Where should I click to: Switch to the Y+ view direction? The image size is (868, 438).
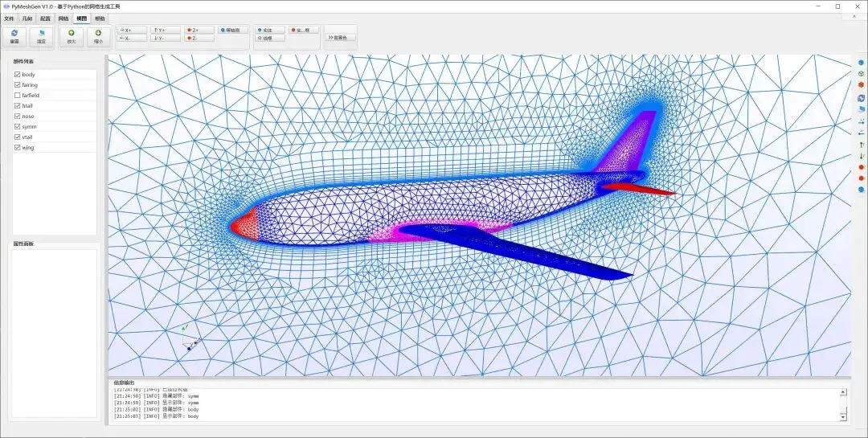pos(166,30)
